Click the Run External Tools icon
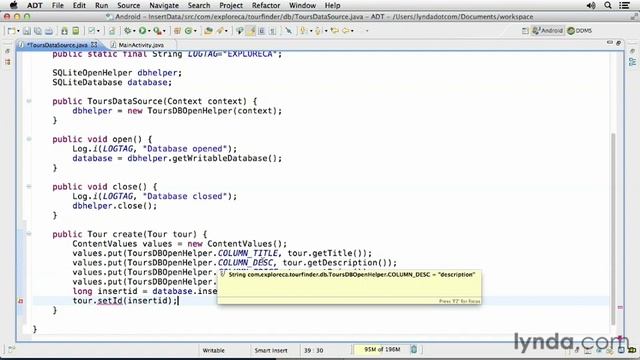Screen dimensions: 640x360 tap(157, 31)
